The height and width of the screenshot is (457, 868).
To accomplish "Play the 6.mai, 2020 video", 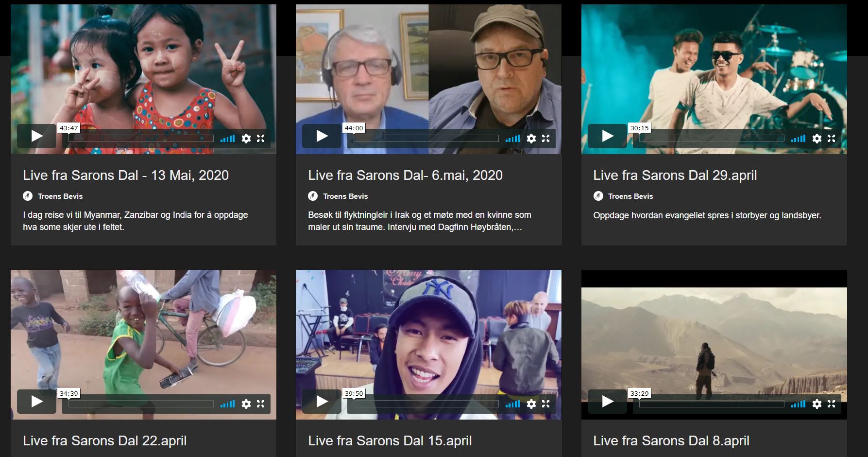I will coord(322,136).
